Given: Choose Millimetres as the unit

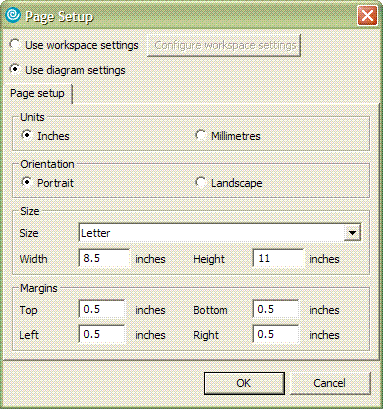Looking at the screenshot, I should [x=200, y=135].
